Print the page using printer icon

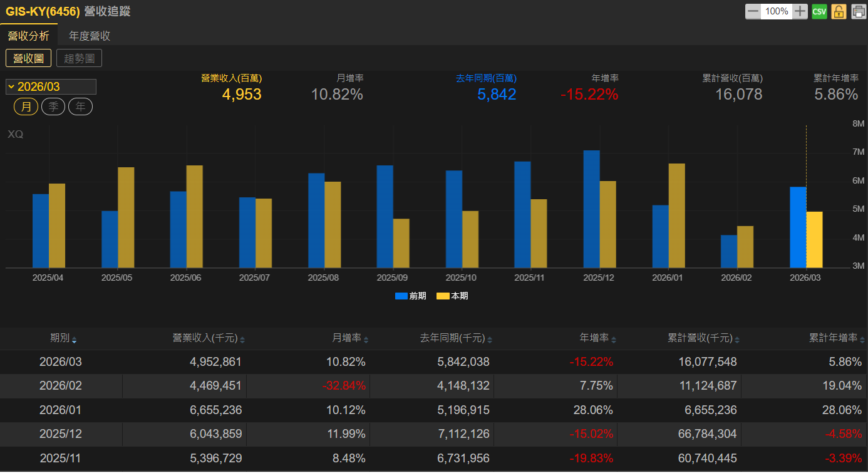point(858,11)
